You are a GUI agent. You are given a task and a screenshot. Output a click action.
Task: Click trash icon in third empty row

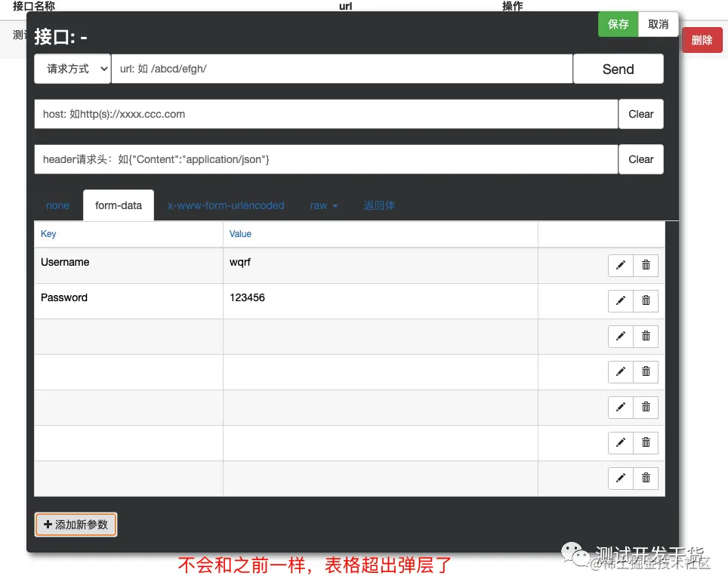[646, 407]
